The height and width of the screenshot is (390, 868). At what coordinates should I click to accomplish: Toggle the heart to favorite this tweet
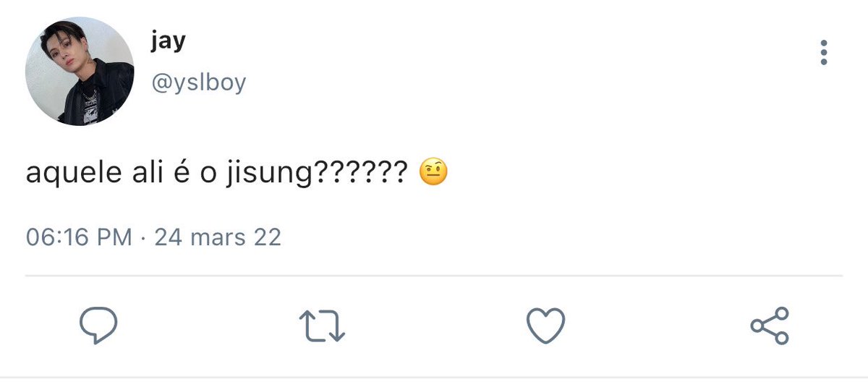point(545,326)
